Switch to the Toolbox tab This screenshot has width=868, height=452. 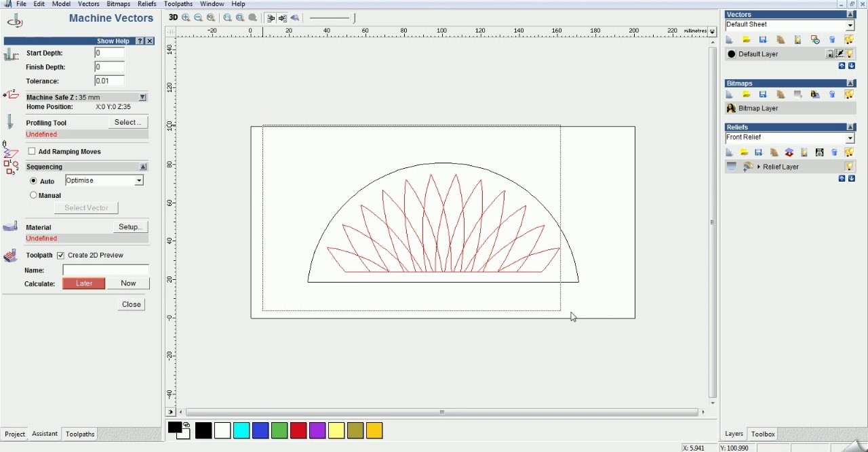tap(763, 434)
